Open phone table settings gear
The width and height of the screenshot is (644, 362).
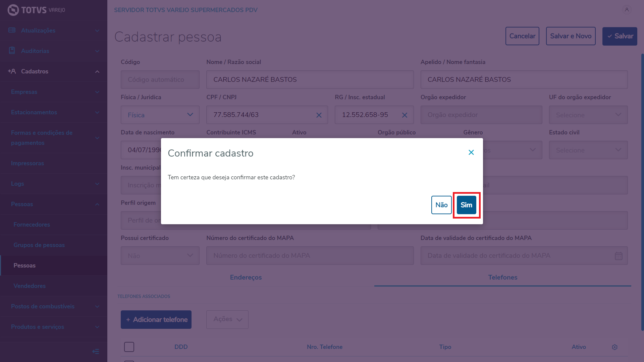click(614, 347)
